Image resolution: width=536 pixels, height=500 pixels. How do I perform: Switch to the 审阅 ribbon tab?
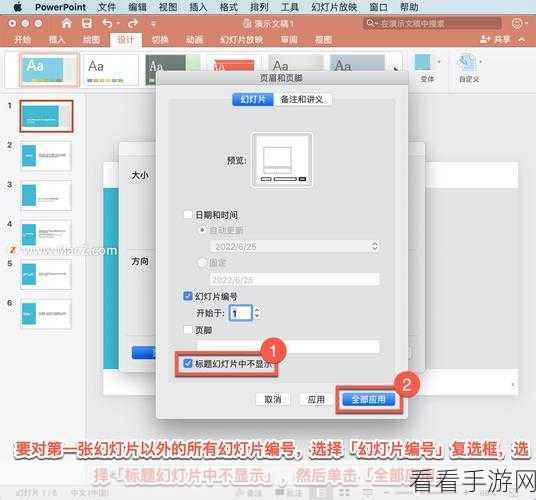(x=289, y=40)
